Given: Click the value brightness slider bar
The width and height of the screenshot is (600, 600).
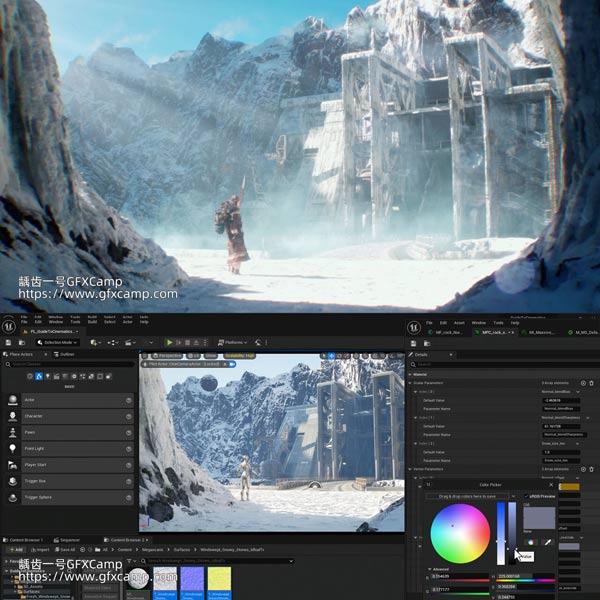Looking at the screenshot, I should click(x=512, y=533).
